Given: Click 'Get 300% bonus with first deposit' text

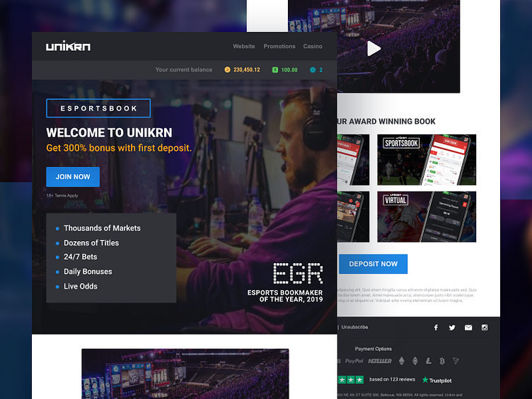Looking at the screenshot, I should (119, 148).
